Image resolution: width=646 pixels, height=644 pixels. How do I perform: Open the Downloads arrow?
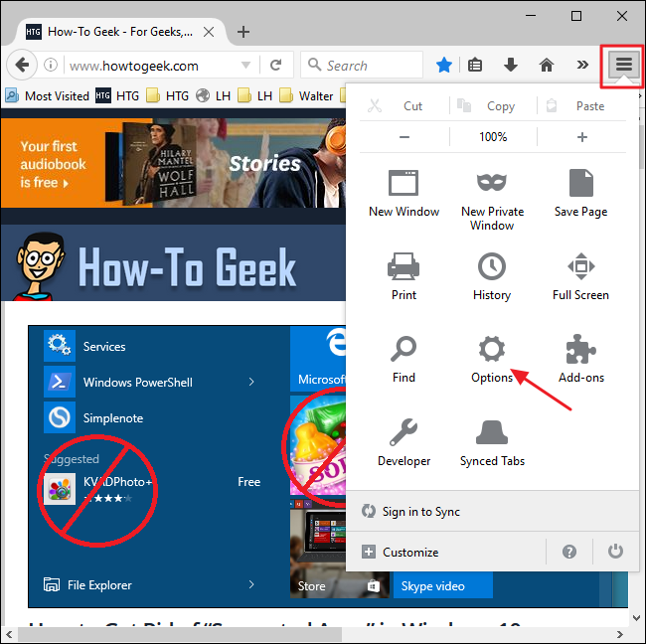coord(511,65)
